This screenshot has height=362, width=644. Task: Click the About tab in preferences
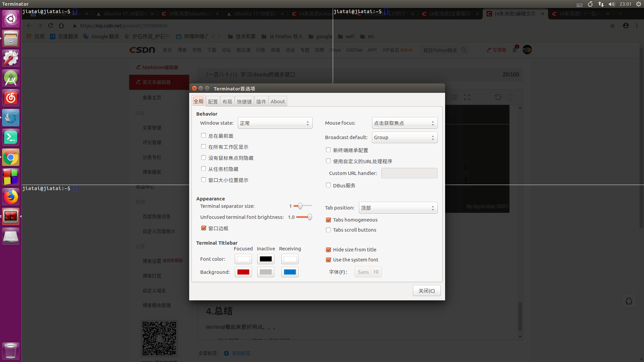point(277,101)
